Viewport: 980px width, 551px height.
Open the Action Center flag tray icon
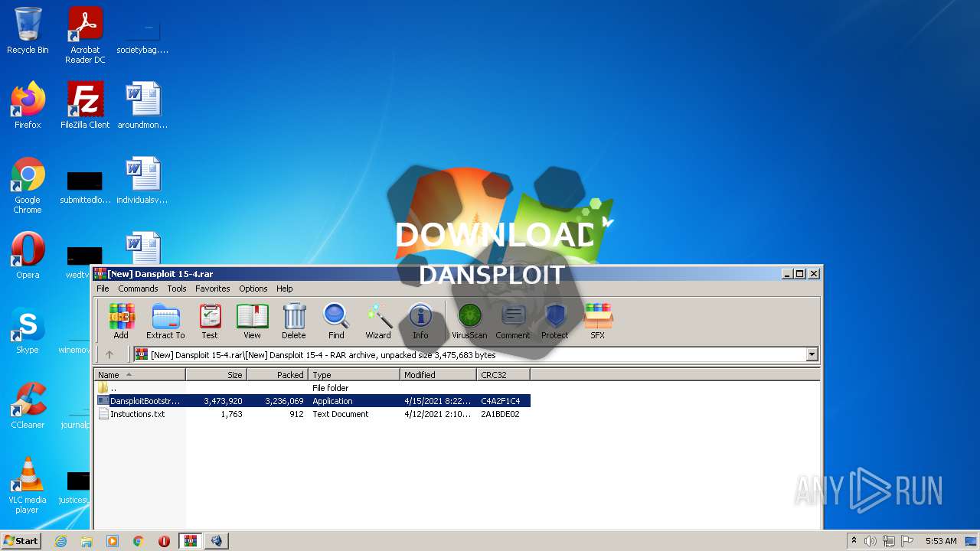click(907, 541)
